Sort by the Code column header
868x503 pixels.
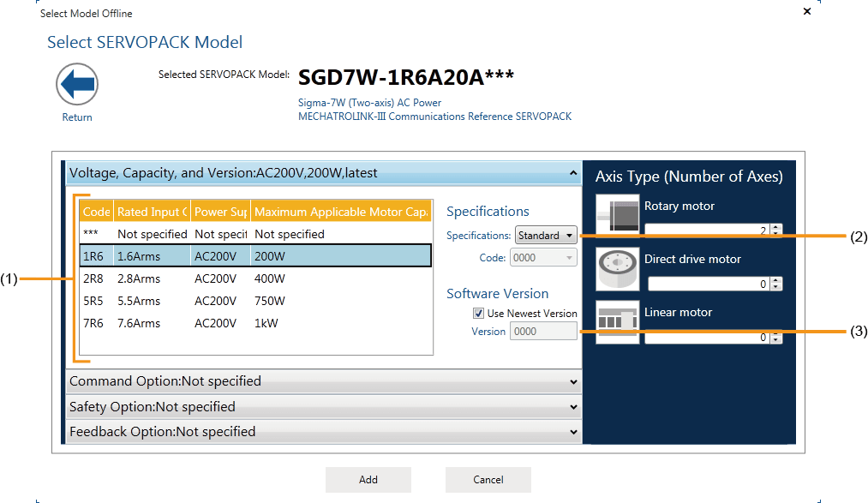click(96, 212)
